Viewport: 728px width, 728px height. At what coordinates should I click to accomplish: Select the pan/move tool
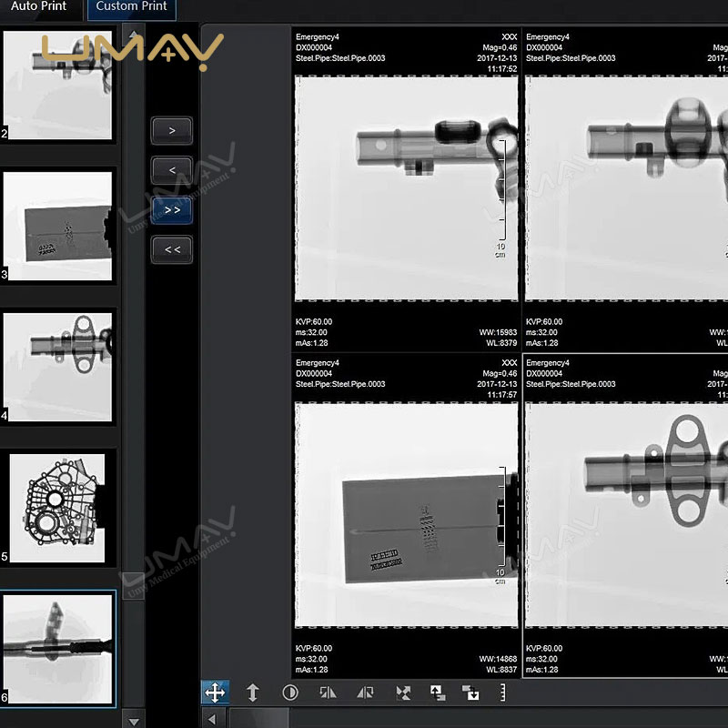[215, 693]
